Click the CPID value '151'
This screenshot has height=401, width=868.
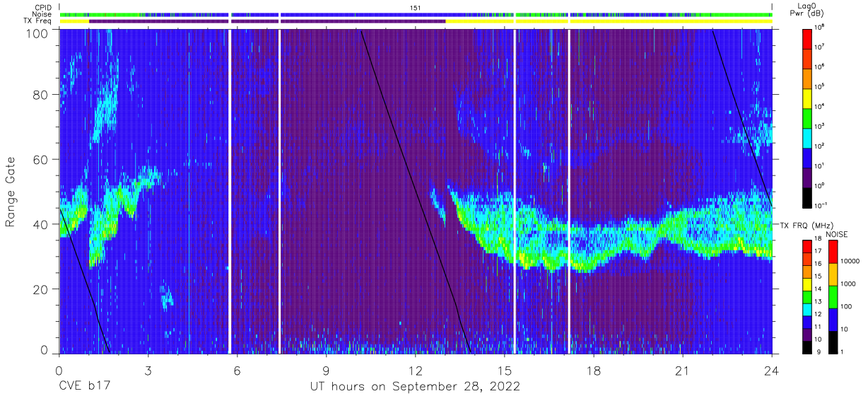415,7
